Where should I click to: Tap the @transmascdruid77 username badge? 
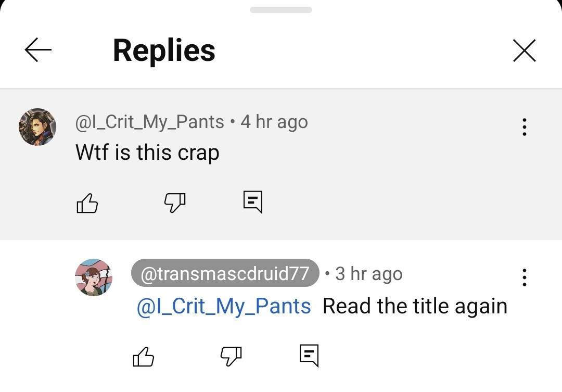(225, 273)
